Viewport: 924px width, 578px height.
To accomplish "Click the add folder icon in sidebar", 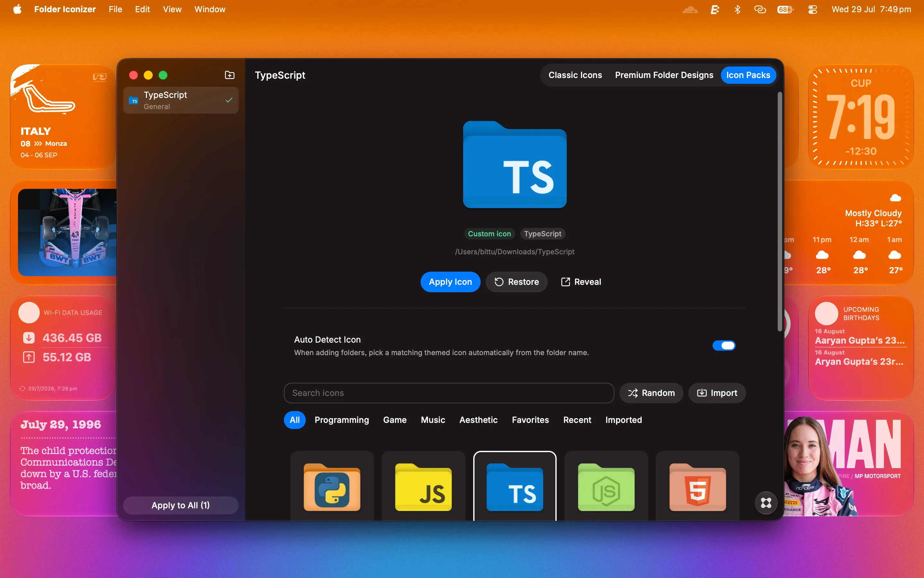I will tap(229, 75).
